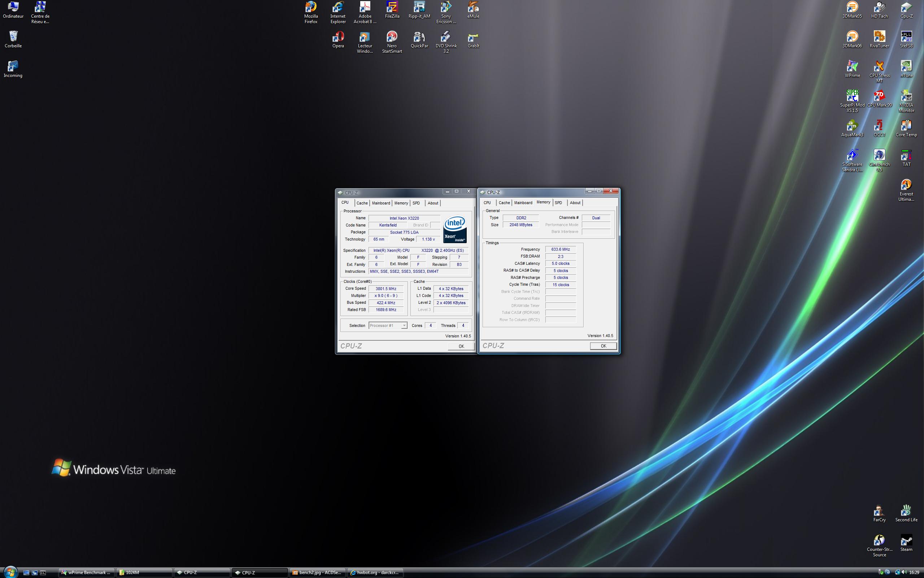Click the CPU Stress MT icon
Viewport: 924px width, 578px height.
click(879, 72)
